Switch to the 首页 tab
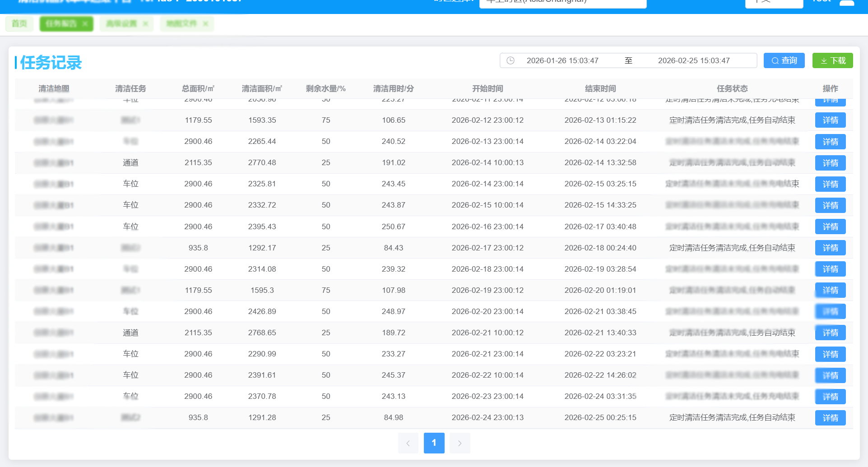 tap(19, 24)
